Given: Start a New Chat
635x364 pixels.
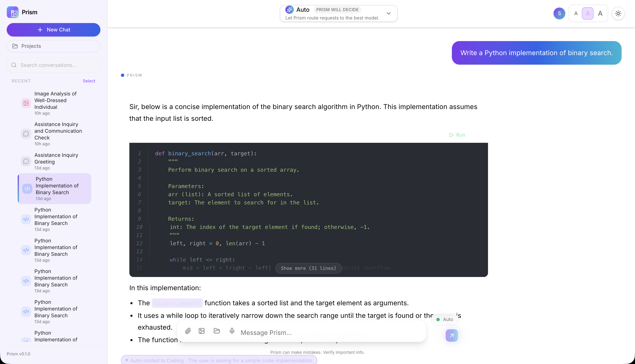Looking at the screenshot, I should tap(54, 30).
